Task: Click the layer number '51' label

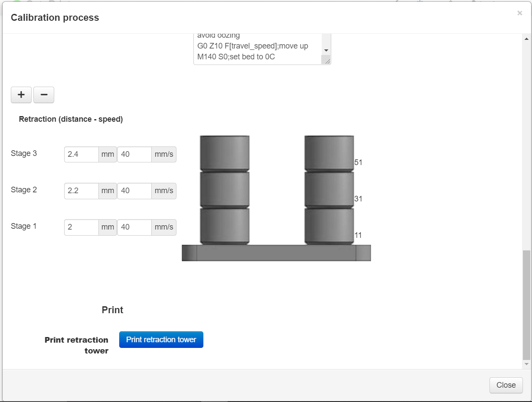Action: click(358, 162)
